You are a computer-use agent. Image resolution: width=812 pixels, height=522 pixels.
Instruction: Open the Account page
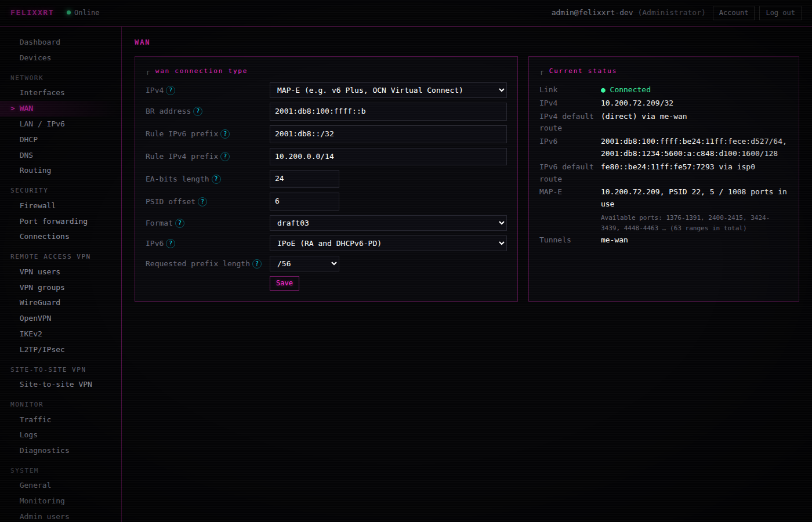click(x=734, y=13)
